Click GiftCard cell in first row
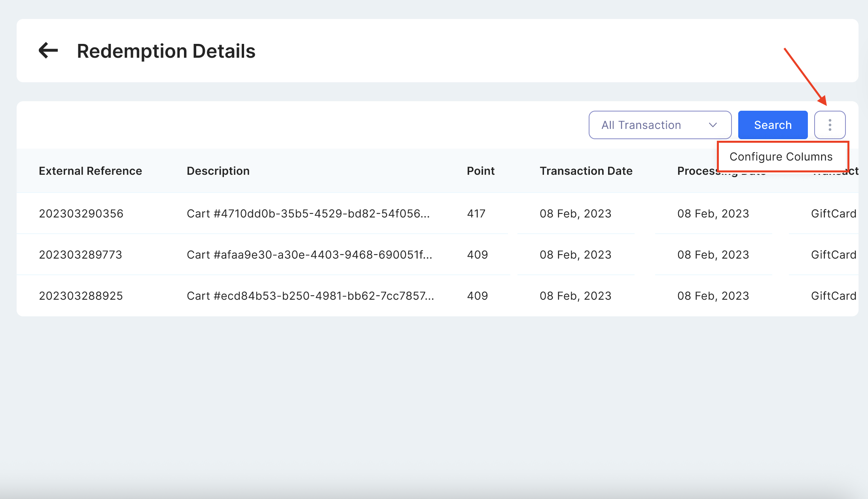 [x=833, y=214]
